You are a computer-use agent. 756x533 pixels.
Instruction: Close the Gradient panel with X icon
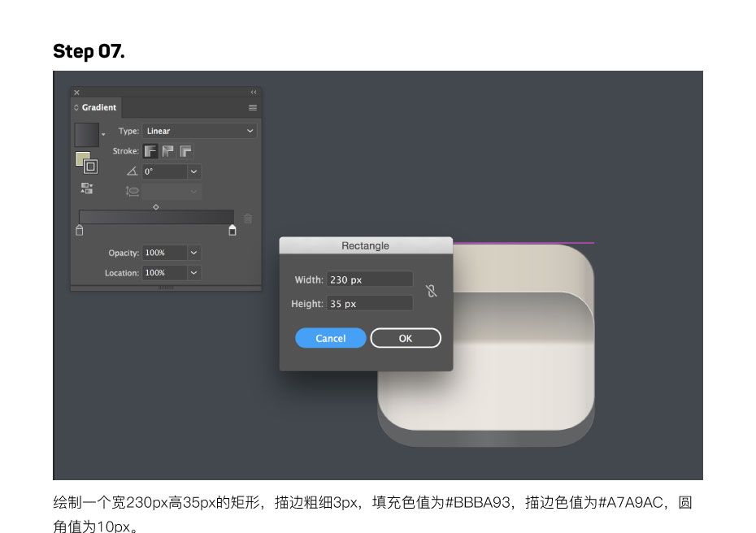76,93
